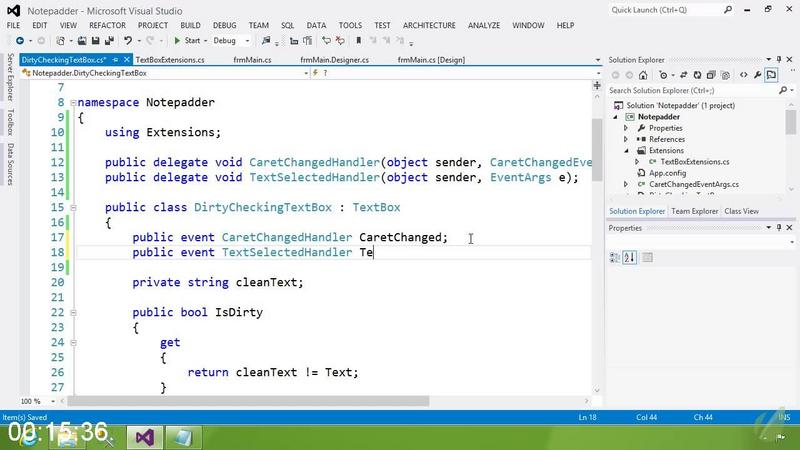The width and height of the screenshot is (800, 450).
Task: Start debugging with the green Start button
Action: pyautogui.click(x=187, y=40)
